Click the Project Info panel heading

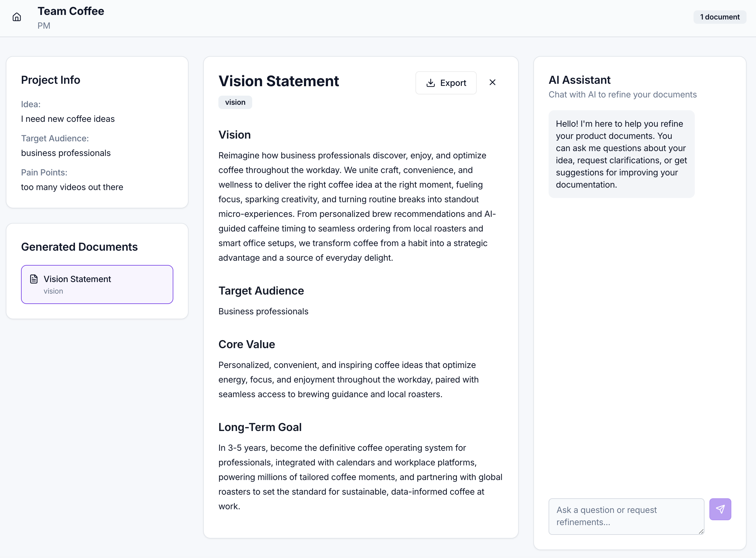point(51,80)
